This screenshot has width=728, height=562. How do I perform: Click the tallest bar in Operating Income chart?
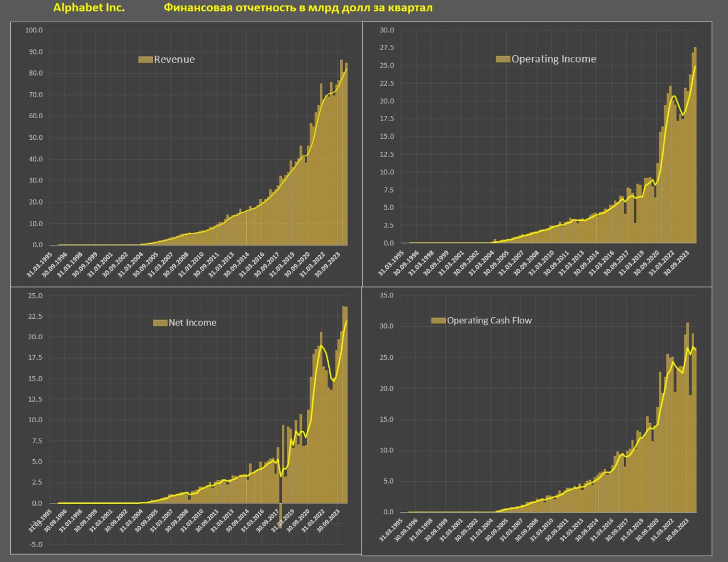pyautogui.click(x=695, y=142)
